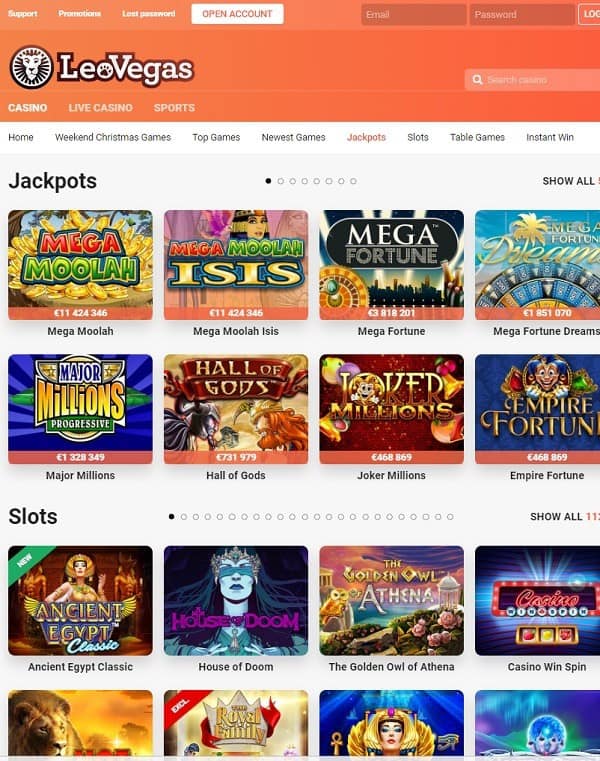Open the Mega Fortune game tile
The image size is (600, 761).
391,265
